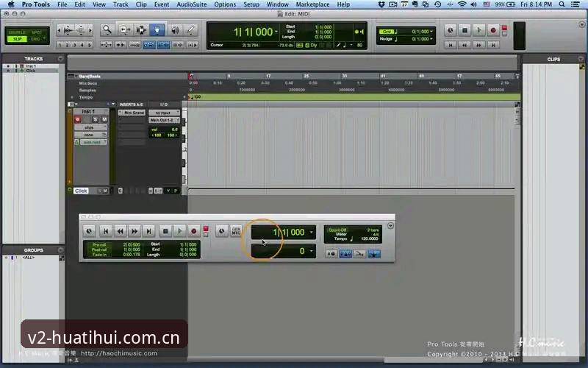Open main counter format dropdown in toolbar

click(276, 32)
